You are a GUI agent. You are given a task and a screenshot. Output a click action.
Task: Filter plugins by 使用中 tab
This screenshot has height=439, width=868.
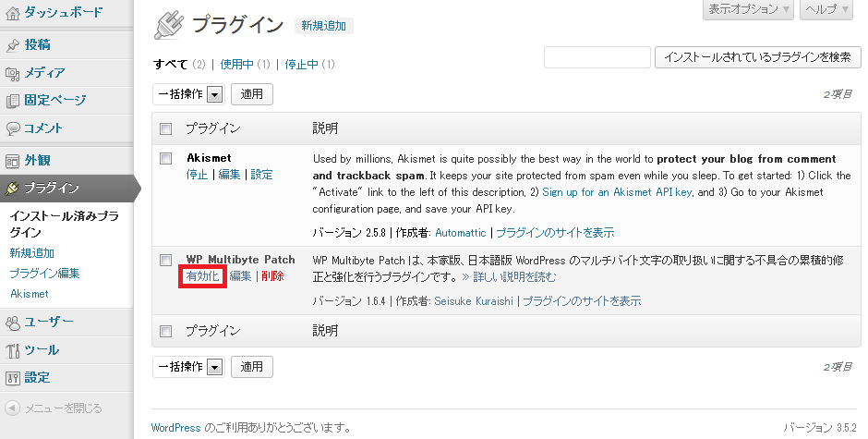(x=235, y=65)
